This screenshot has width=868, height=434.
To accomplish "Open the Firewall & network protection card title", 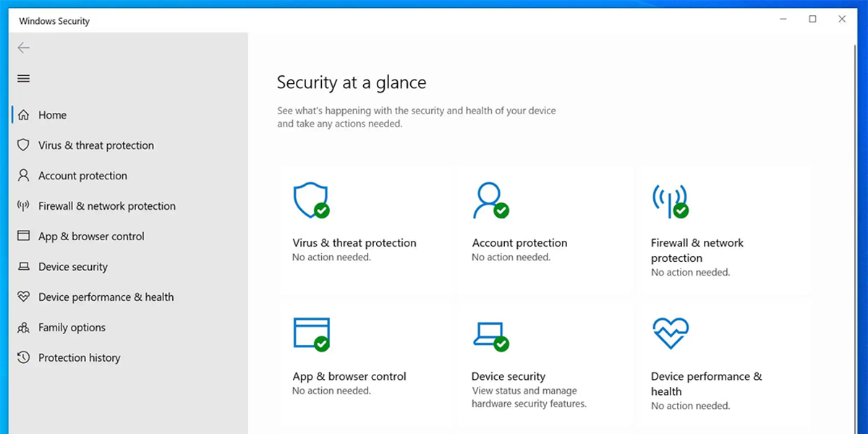I will (697, 250).
